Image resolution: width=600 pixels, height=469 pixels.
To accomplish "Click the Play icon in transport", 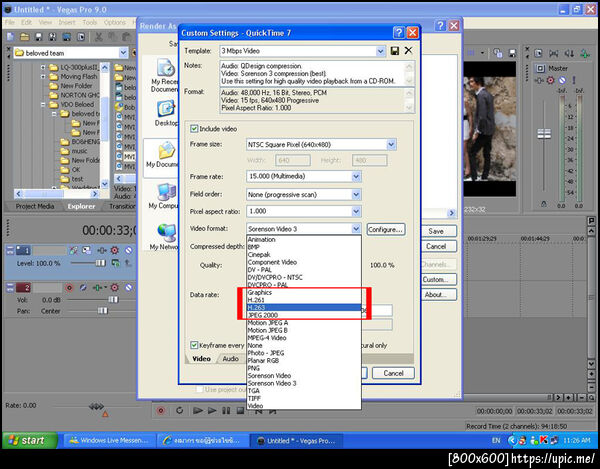I will [212, 410].
